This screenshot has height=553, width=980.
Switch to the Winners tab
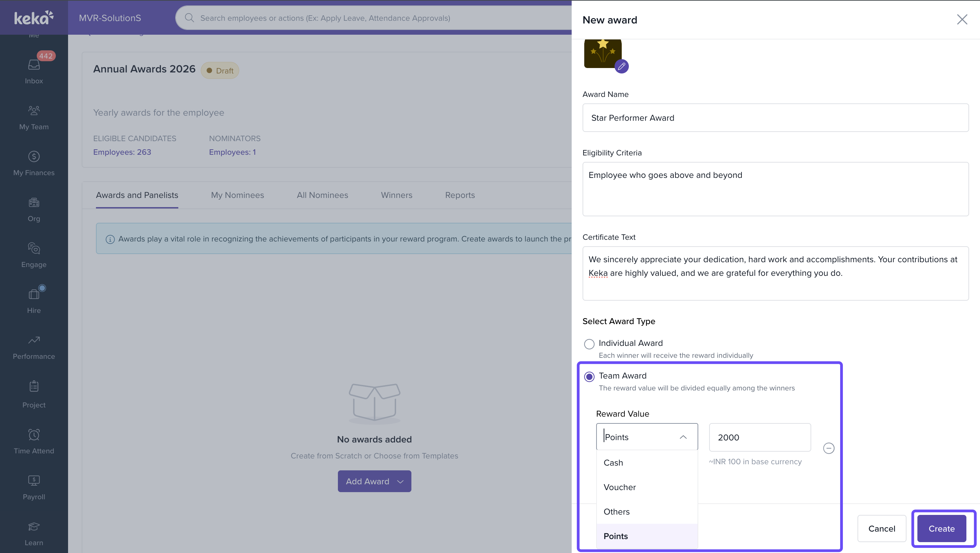click(396, 195)
